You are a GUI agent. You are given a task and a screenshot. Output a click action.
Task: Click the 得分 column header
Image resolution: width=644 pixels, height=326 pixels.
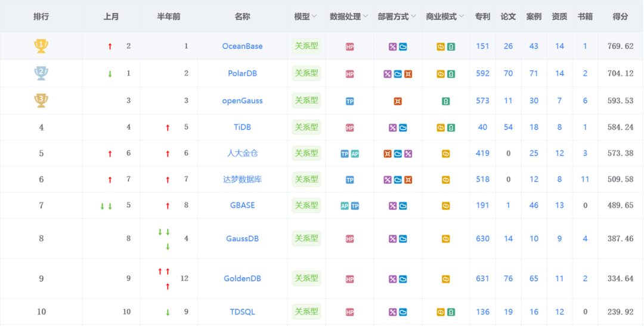tap(620, 17)
